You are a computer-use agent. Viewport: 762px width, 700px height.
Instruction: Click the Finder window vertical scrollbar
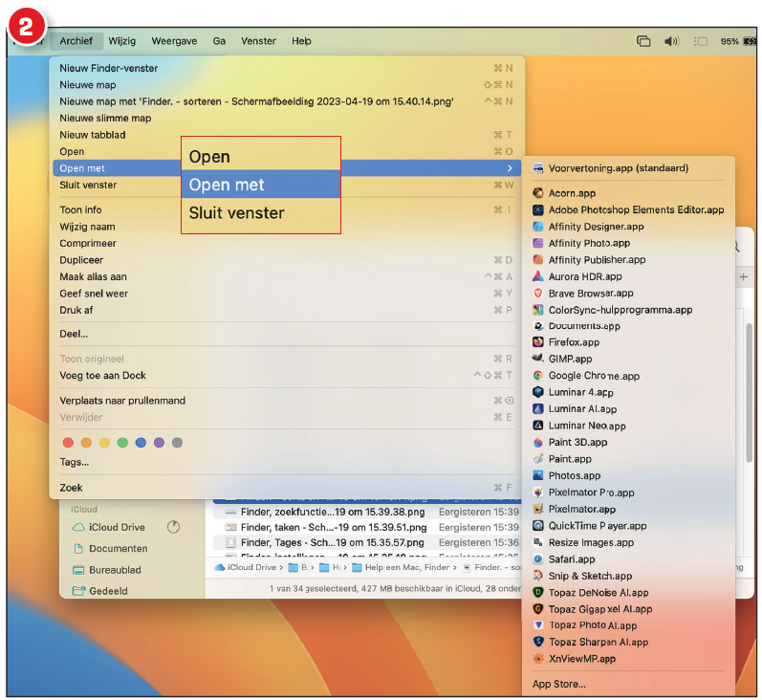749,391
